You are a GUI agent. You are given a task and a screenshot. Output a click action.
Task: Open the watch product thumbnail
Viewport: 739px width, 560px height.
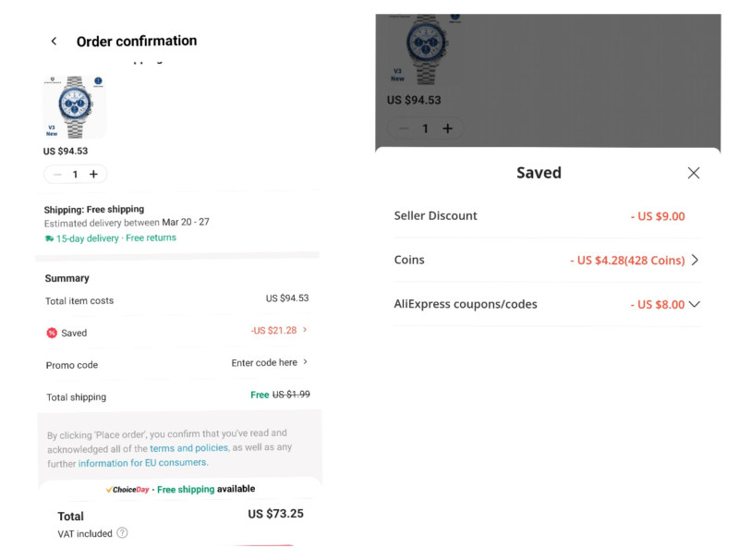(x=75, y=107)
